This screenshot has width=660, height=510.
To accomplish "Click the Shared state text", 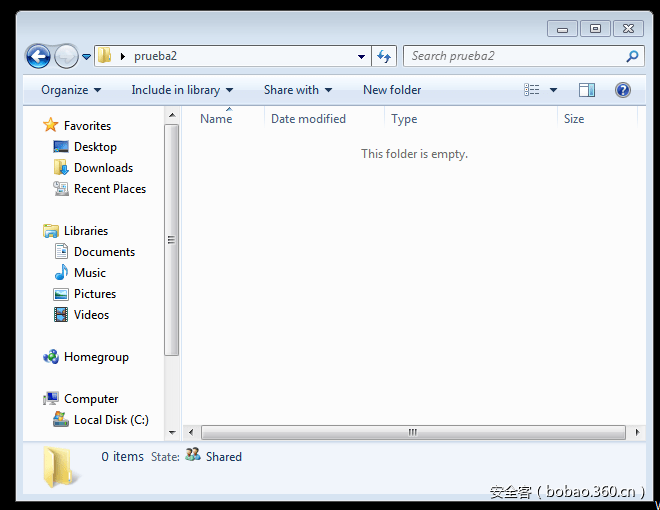I will point(224,457).
